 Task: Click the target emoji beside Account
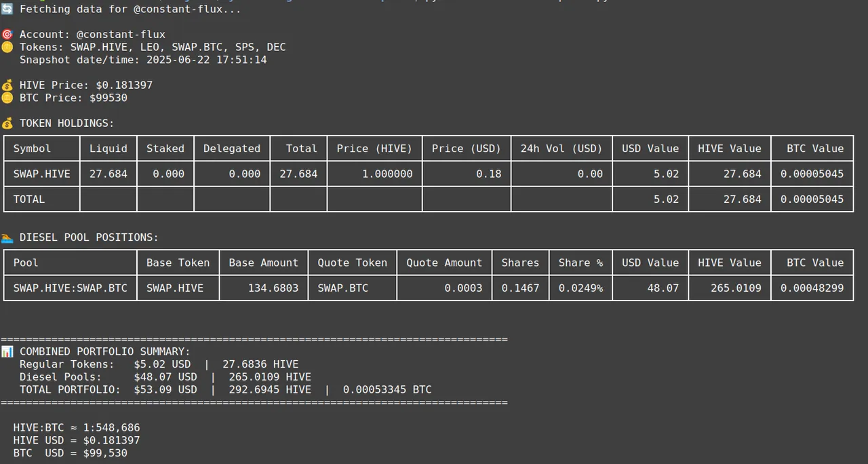tap(7, 34)
